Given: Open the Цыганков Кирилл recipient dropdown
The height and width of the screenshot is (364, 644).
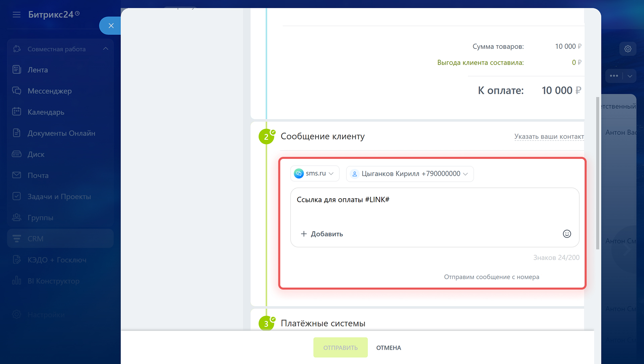Looking at the screenshot, I should [x=410, y=174].
